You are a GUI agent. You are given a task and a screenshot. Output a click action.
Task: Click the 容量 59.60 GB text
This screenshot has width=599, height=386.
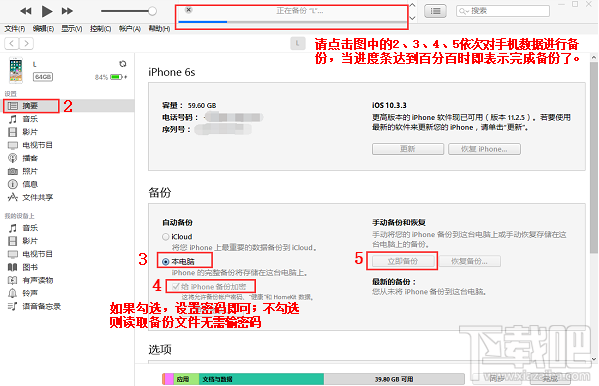[189, 105]
